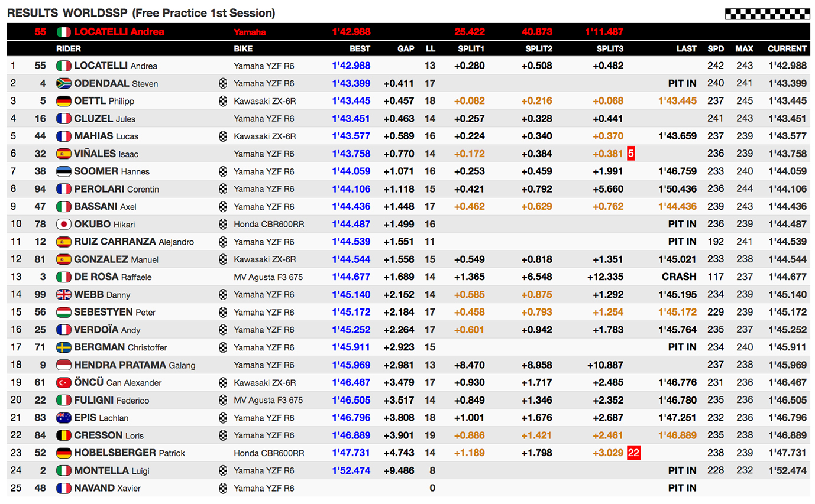This screenshot has height=504, width=815.
Task: Click the red 5 badge in VIÑALES row
Action: tap(630, 154)
